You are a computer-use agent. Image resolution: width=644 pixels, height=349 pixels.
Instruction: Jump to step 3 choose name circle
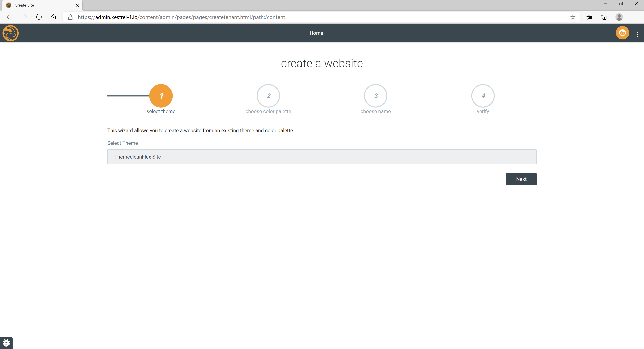coord(375,96)
